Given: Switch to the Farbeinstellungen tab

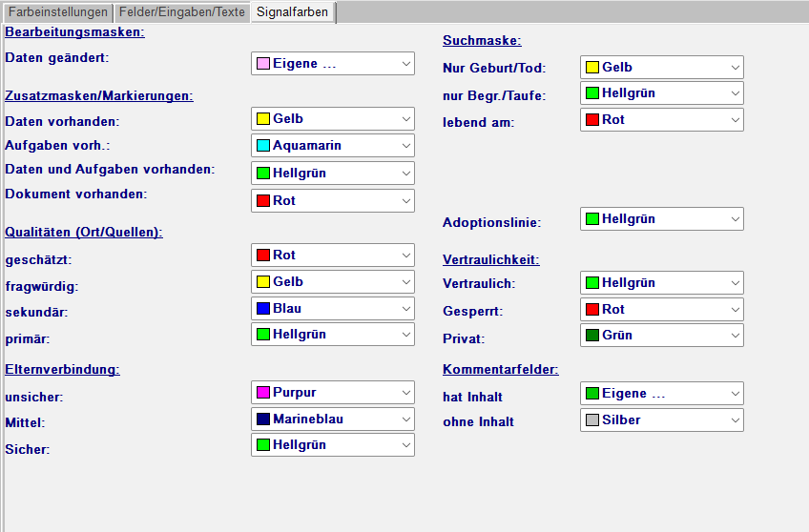Looking at the screenshot, I should (57, 12).
